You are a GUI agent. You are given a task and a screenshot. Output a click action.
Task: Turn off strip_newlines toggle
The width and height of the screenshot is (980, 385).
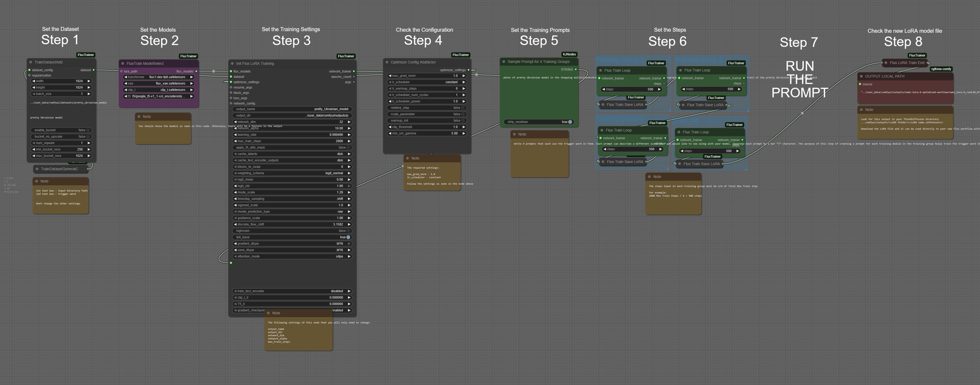[x=570, y=122]
